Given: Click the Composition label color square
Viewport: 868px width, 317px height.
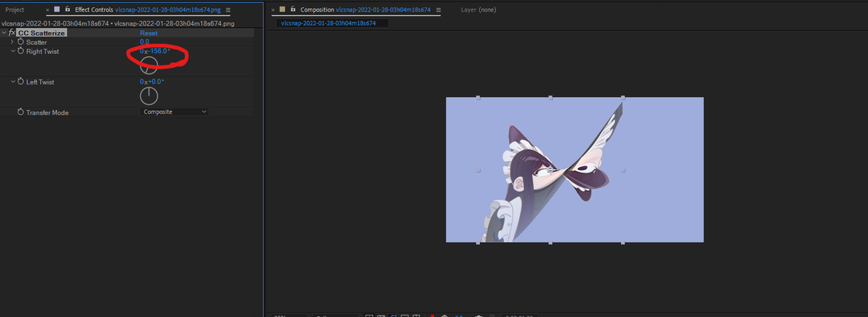Looking at the screenshot, I should [283, 9].
